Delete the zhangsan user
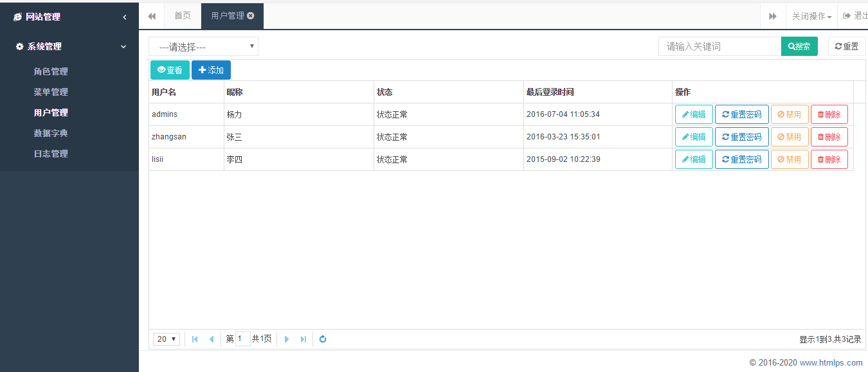 (x=829, y=137)
